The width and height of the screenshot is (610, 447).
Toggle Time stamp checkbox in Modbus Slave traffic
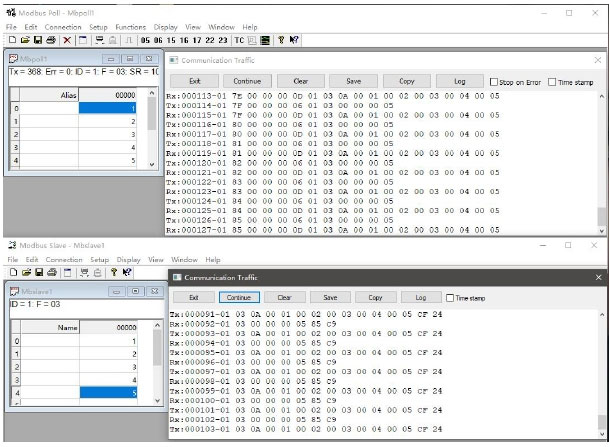(449, 297)
